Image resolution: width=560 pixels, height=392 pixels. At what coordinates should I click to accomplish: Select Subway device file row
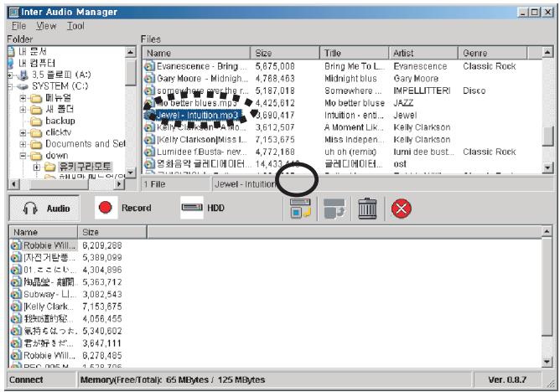(x=275, y=294)
